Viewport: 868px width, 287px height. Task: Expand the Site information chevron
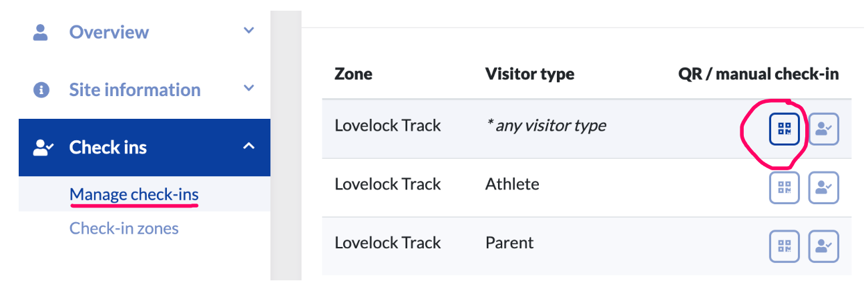pyautogui.click(x=248, y=89)
